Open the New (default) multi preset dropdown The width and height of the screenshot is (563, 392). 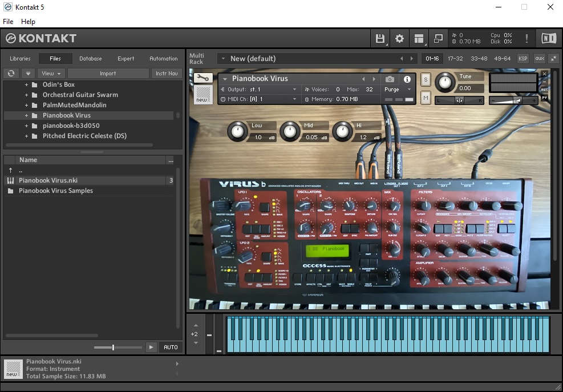[x=223, y=59]
